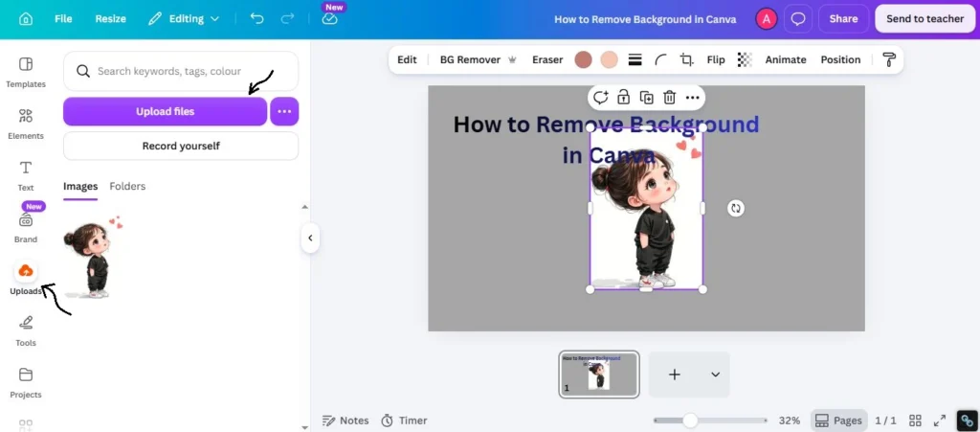Open the Resize menu
This screenshot has width=980, height=432.
coord(111,19)
